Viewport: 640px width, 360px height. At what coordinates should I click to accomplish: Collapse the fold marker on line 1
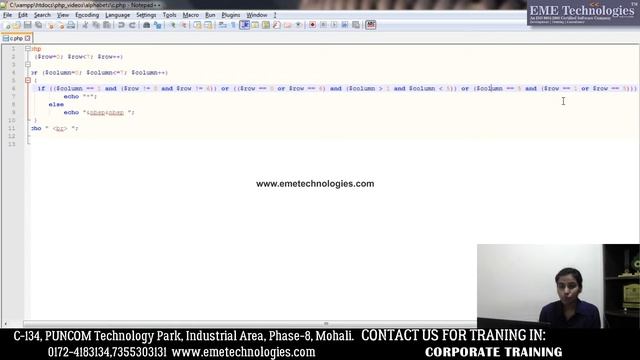pos(28,49)
